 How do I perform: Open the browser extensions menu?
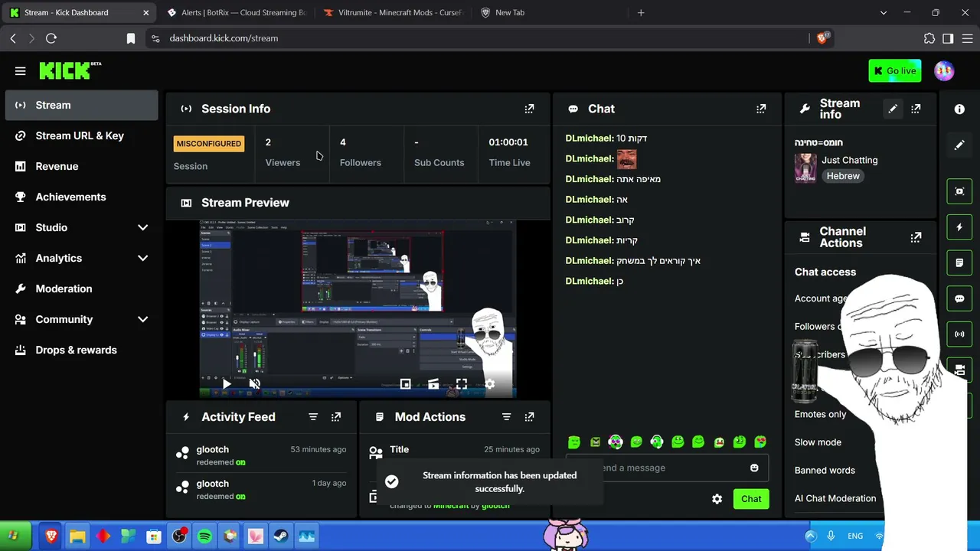(929, 38)
